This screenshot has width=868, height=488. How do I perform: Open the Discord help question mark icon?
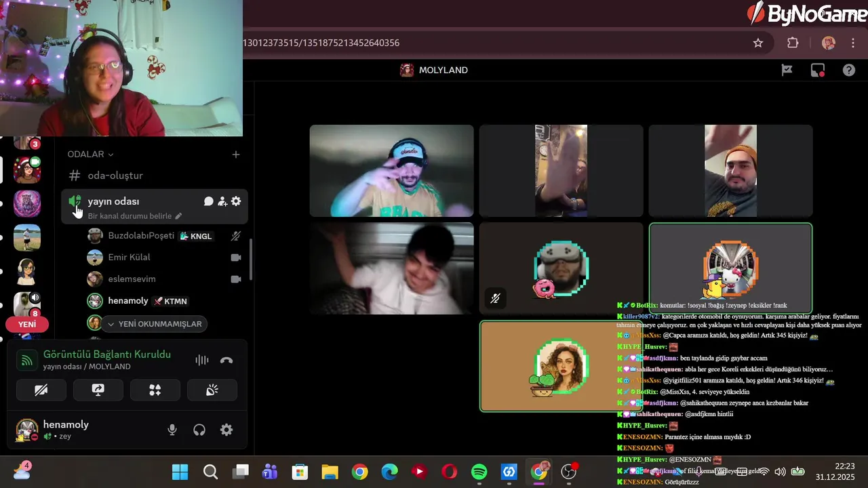(x=849, y=70)
